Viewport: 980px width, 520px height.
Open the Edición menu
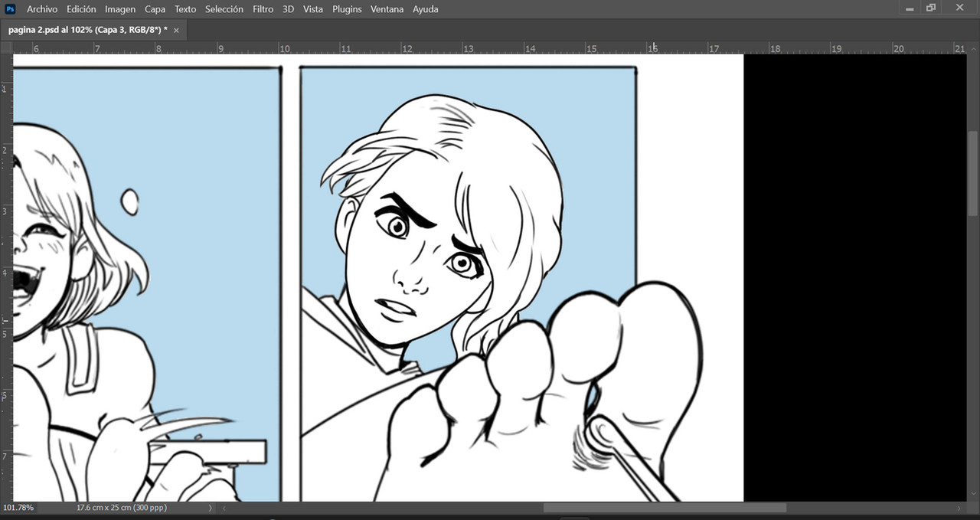pos(81,9)
